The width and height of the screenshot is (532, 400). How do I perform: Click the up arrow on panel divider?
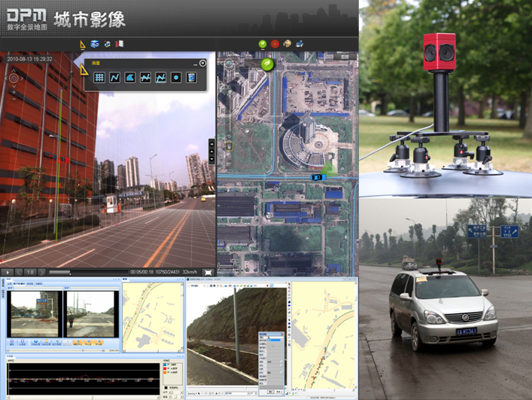212,151
